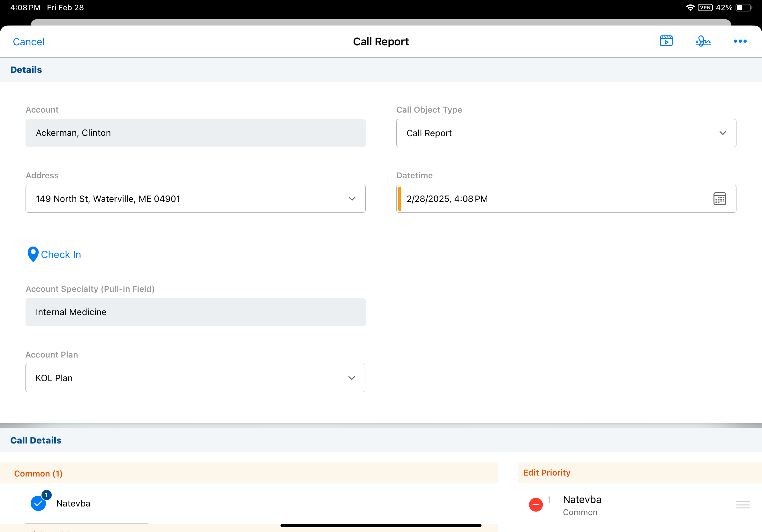
Task: Grab the Natevba reorder handle
Action: tap(743, 505)
